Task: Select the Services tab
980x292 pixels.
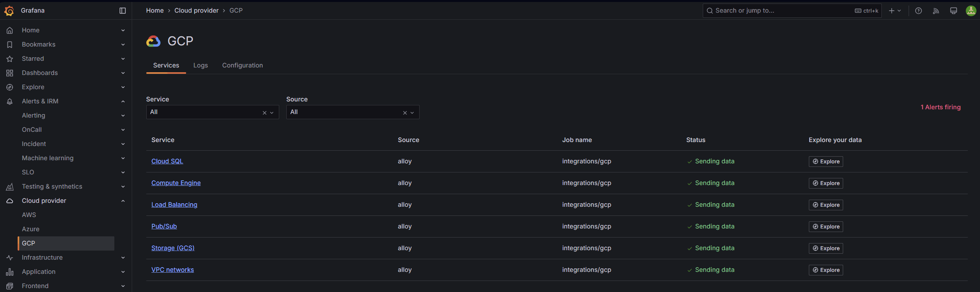Action: tap(166, 66)
